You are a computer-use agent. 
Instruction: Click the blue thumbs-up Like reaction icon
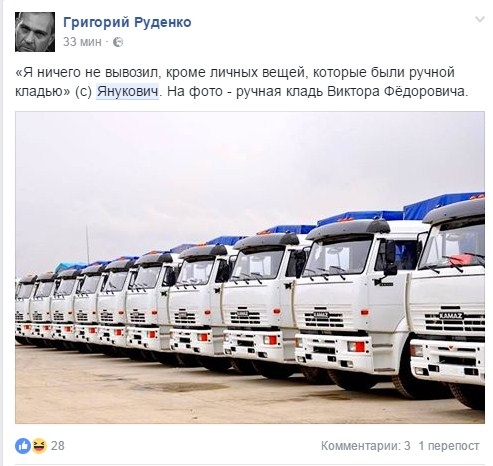[x=23, y=446]
